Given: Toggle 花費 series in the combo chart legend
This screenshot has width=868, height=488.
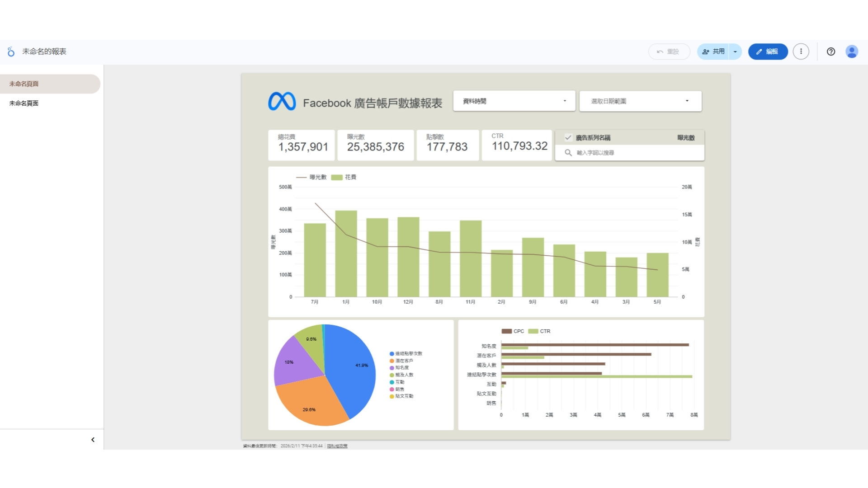Looking at the screenshot, I should pos(344,177).
